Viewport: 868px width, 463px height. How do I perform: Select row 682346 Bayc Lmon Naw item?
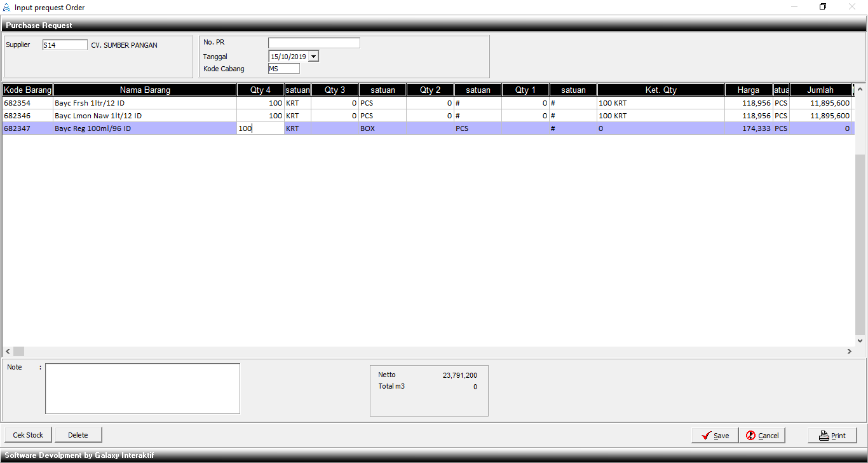[x=98, y=116]
